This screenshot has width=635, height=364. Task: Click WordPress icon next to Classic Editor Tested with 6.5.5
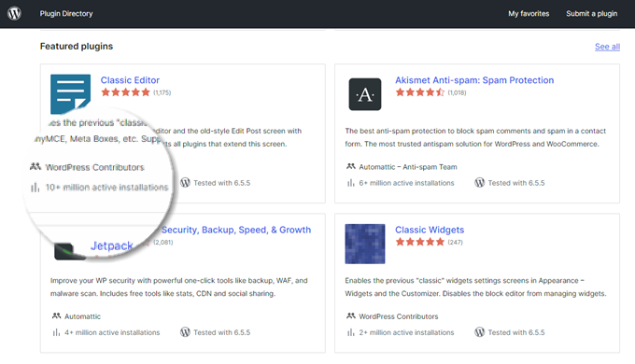[185, 183]
